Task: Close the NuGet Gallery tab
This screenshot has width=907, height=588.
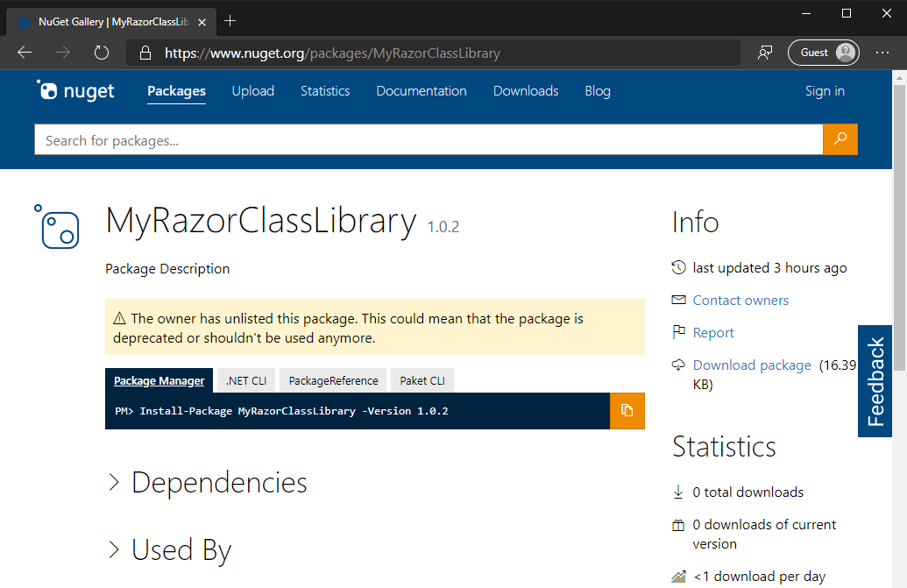Action: (x=202, y=21)
